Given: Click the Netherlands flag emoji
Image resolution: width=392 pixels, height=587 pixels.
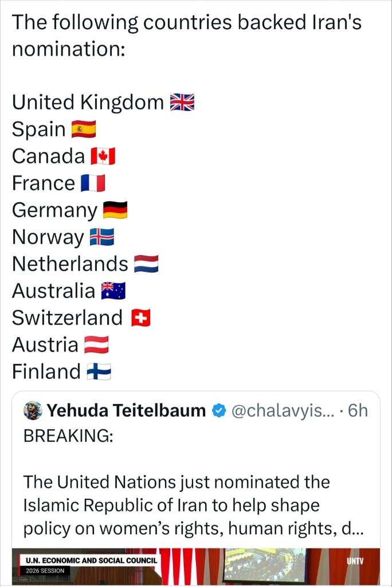Looking at the screenshot, I should 146,264.
